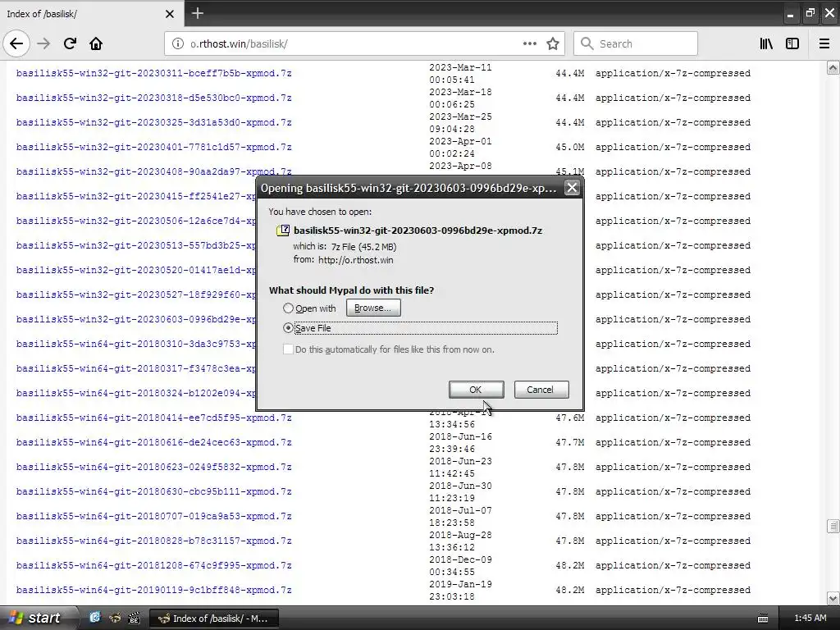
Task: Select the Save File radio option
Action: 288,328
